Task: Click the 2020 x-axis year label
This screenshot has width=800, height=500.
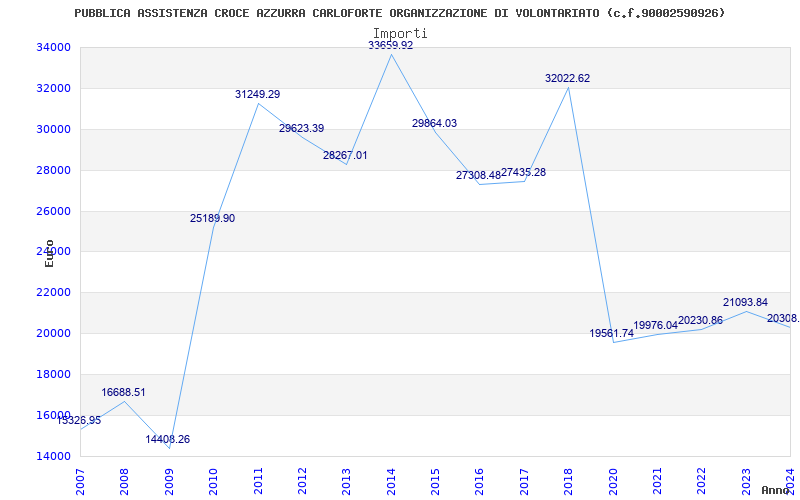Action: (x=613, y=482)
